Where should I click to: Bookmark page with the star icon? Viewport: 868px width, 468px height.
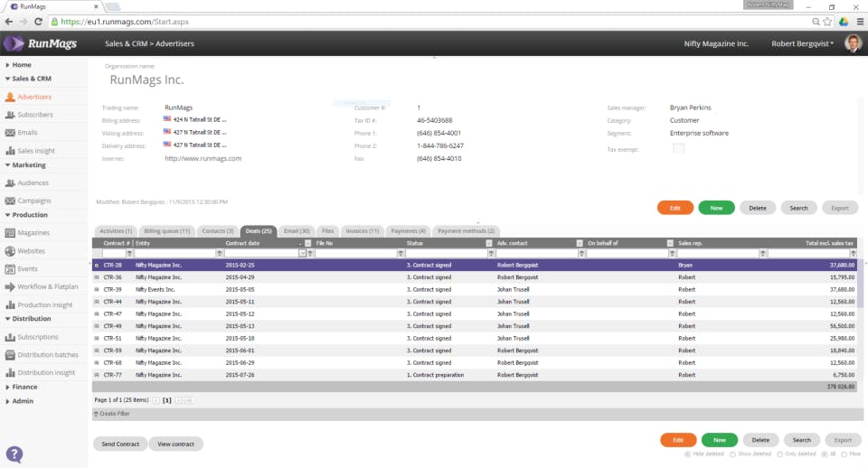(827, 22)
